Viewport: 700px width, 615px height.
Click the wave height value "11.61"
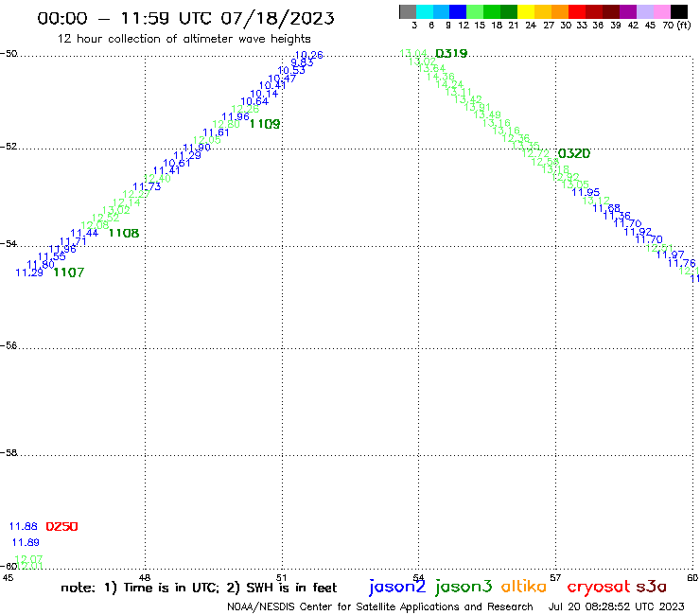point(216,132)
